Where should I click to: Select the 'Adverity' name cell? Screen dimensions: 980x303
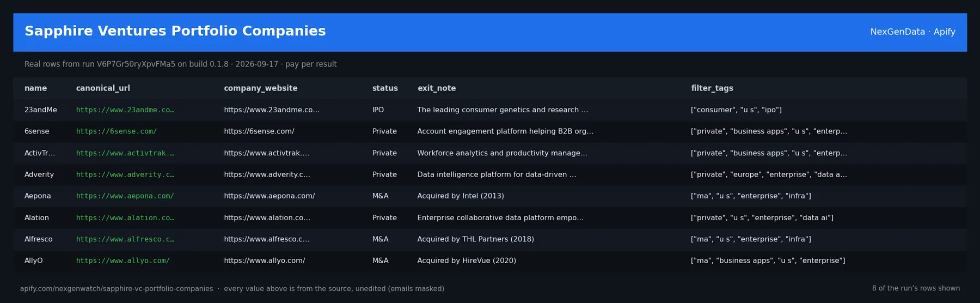click(39, 174)
